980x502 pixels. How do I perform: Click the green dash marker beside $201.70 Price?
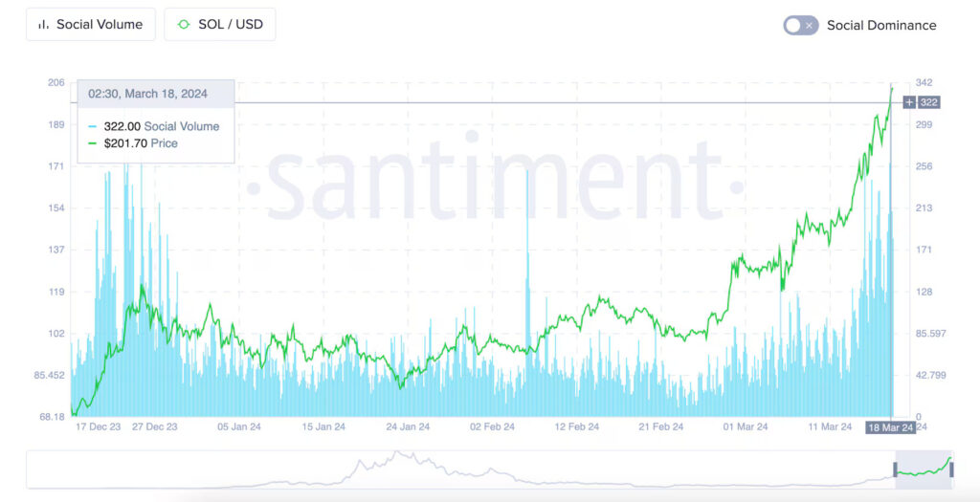(92, 143)
